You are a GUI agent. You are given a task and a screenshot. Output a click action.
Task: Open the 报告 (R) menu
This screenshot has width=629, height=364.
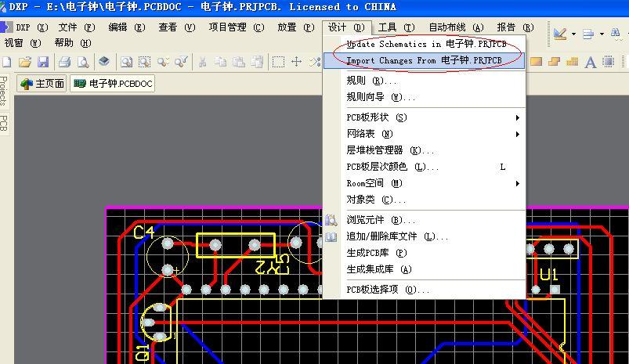click(515, 27)
